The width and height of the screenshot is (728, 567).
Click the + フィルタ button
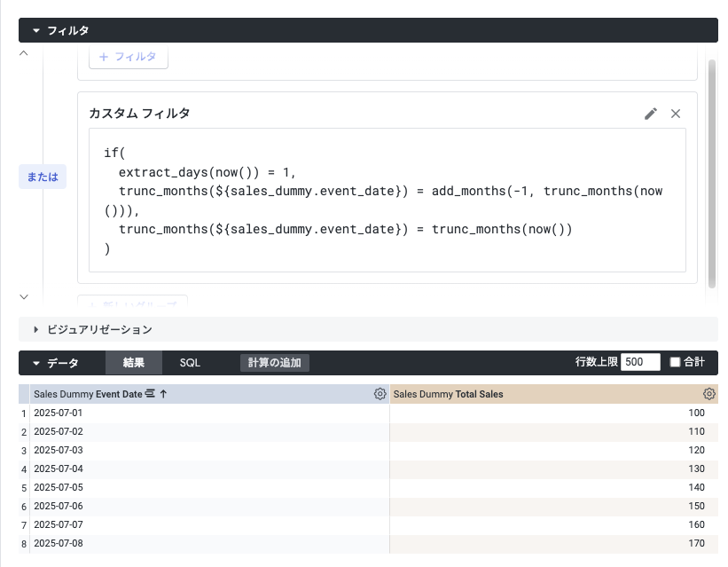pyautogui.click(x=129, y=57)
